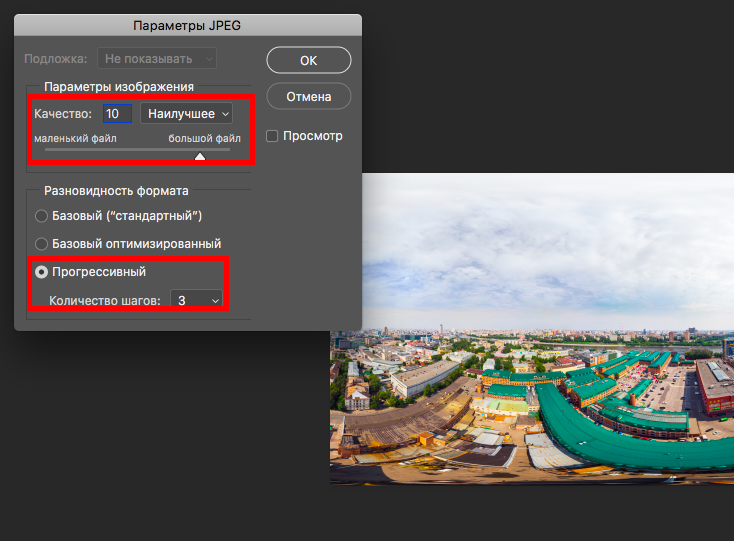The image size is (734, 541).
Task: Click the quality slider handle
Action: pos(200,156)
